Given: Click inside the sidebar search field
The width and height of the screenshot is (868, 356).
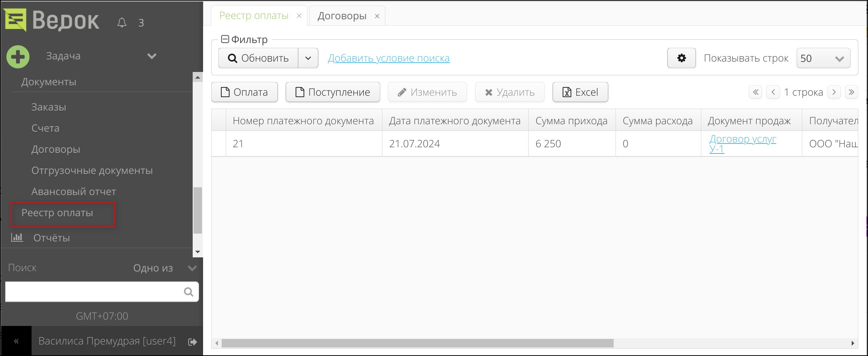Looking at the screenshot, I should (x=93, y=292).
